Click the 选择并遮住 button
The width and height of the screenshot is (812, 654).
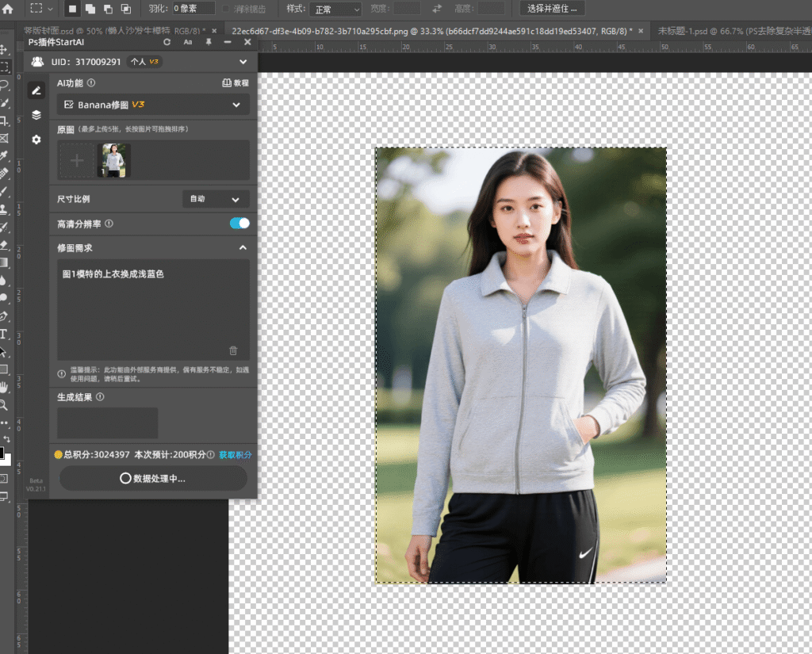pyautogui.click(x=553, y=9)
